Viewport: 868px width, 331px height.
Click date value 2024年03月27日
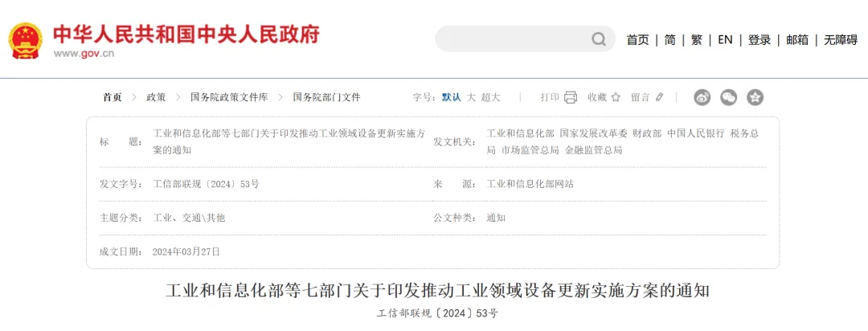186,251
